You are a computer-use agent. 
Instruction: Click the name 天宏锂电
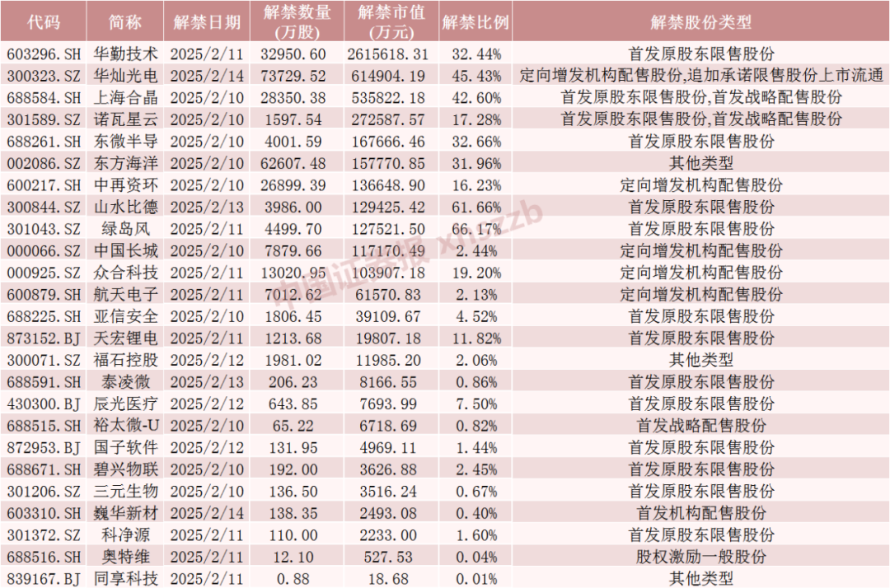coord(125,338)
